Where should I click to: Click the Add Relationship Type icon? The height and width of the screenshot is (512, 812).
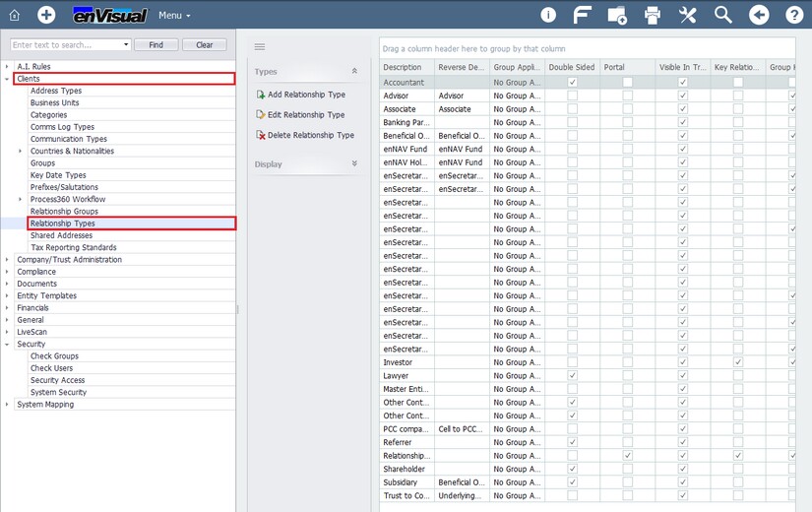pyautogui.click(x=261, y=95)
